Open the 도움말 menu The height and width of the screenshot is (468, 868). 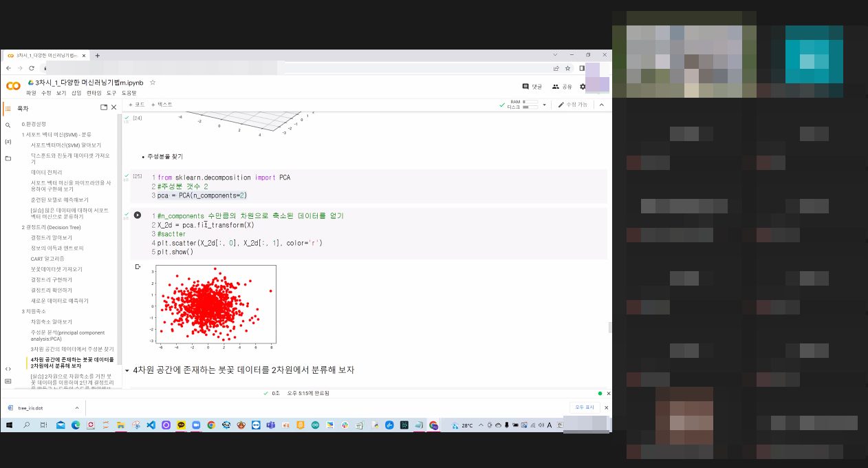129,93
